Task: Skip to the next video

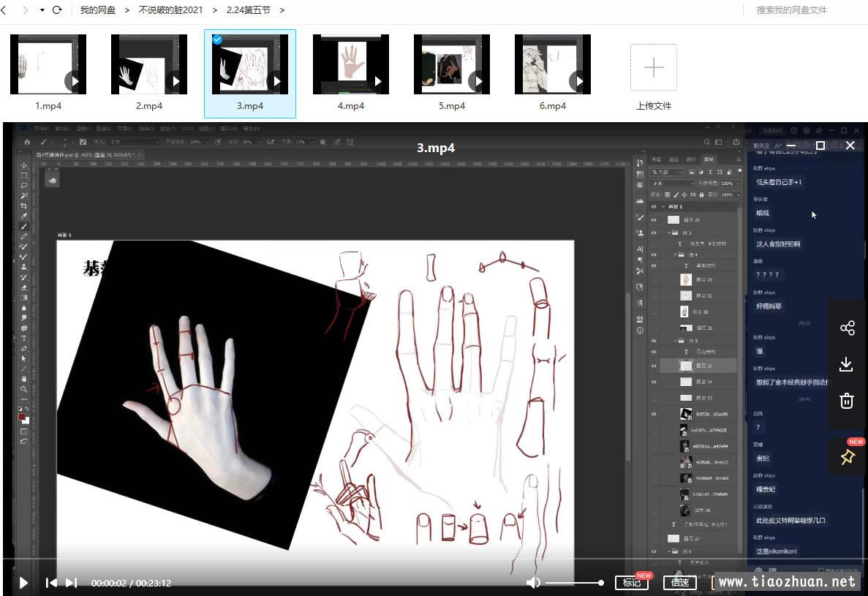Action: tap(71, 583)
